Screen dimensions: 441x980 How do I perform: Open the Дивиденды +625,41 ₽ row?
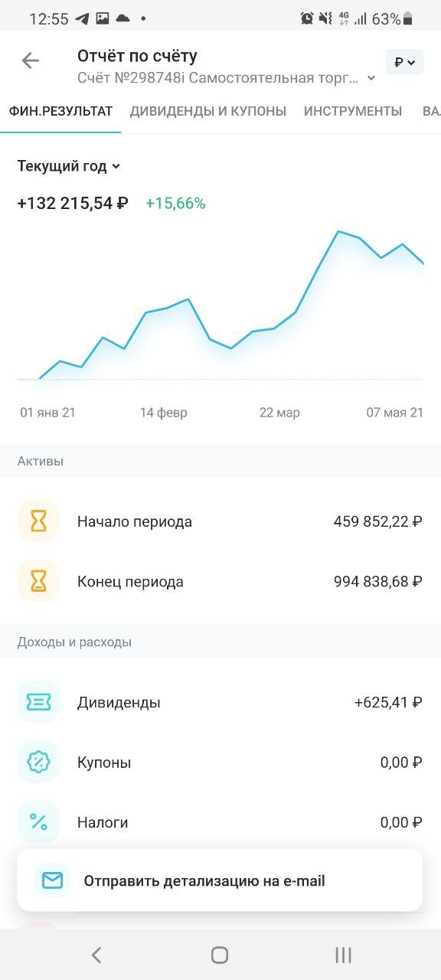click(220, 702)
